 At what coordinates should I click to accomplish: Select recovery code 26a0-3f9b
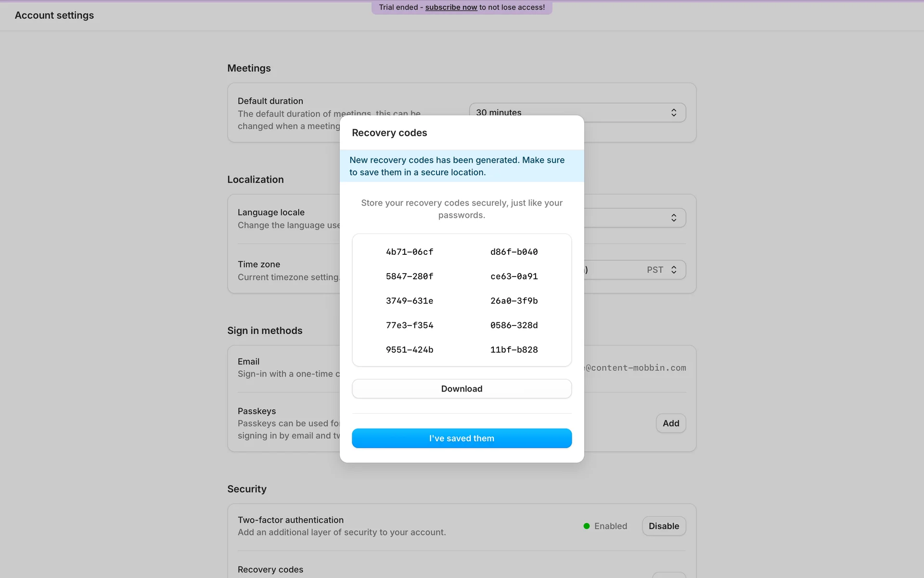click(514, 301)
